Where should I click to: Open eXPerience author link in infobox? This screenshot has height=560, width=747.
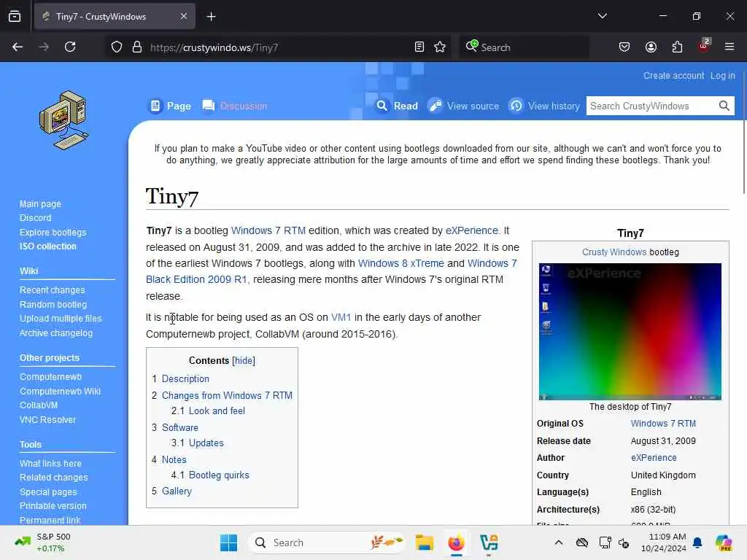click(x=654, y=458)
